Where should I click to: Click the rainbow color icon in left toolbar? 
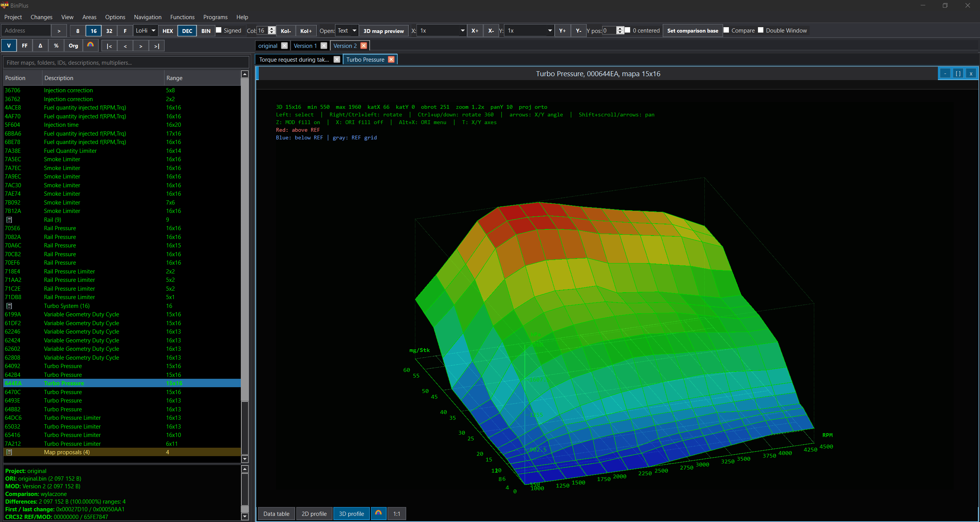click(x=90, y=46)
